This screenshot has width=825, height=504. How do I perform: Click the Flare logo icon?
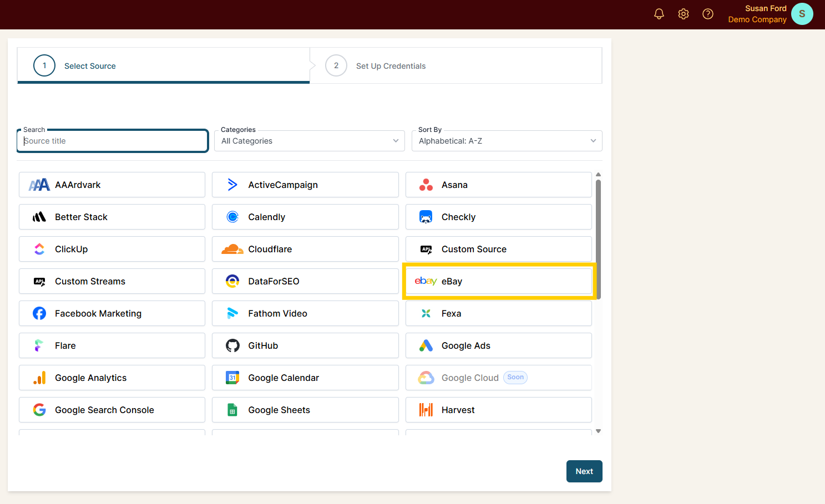39,345
